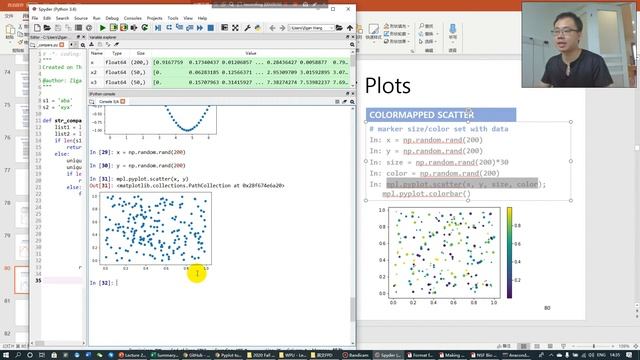Select variable x3 row in Variable explorer
Viewport: 640px width, 360px height.
(x=219, y=82)
